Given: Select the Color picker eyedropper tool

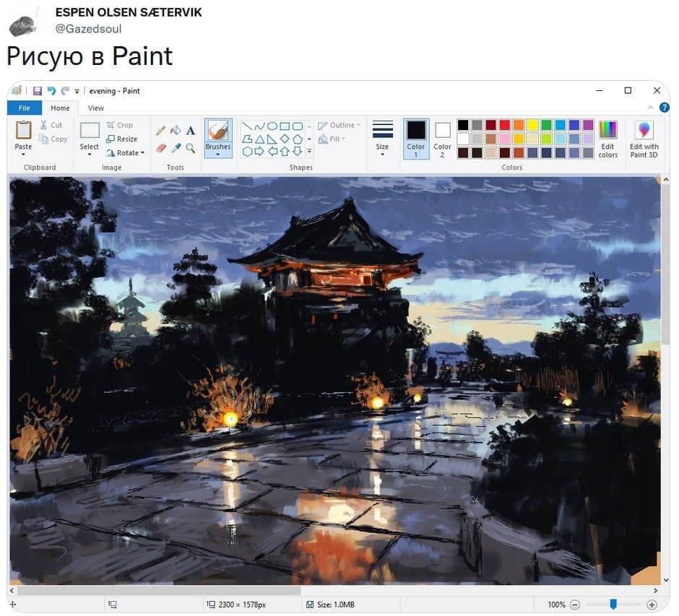Looking at the screenshot, I should pos(176,148).
